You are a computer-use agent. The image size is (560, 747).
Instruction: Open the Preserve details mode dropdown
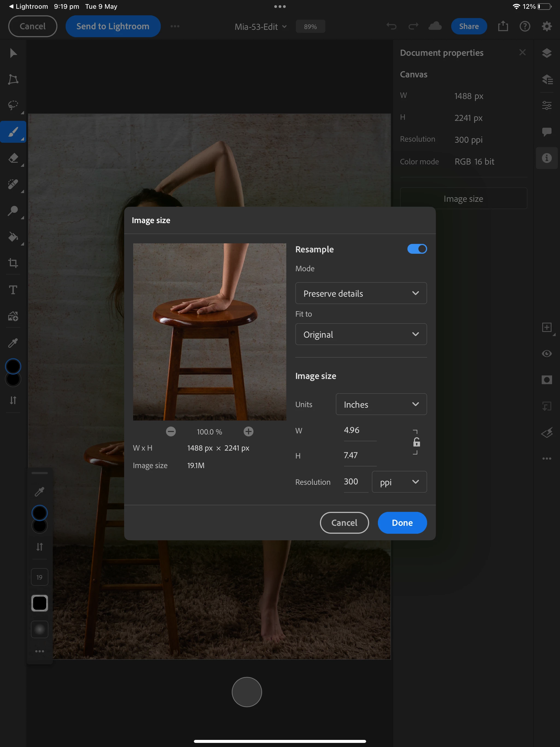point(361,293)
